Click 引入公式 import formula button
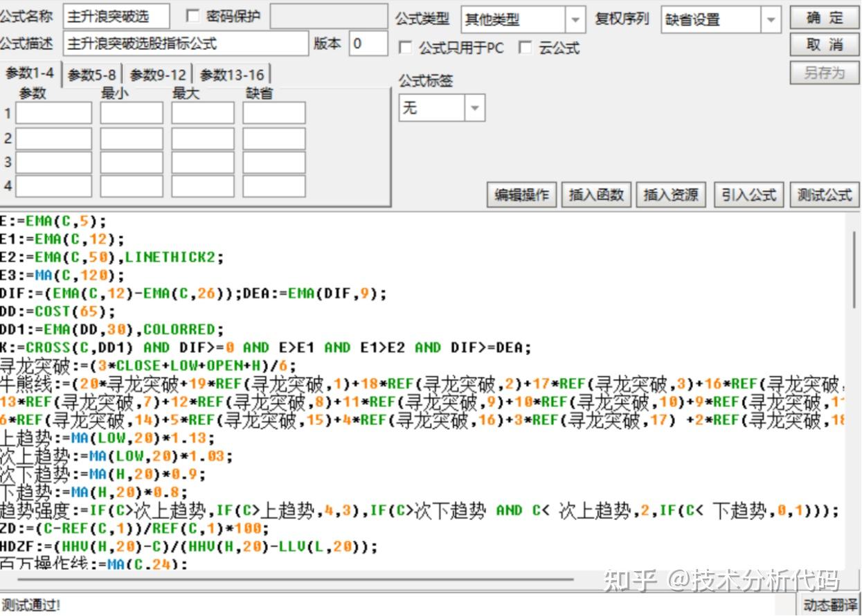The image size is (862, 616). 748,195
